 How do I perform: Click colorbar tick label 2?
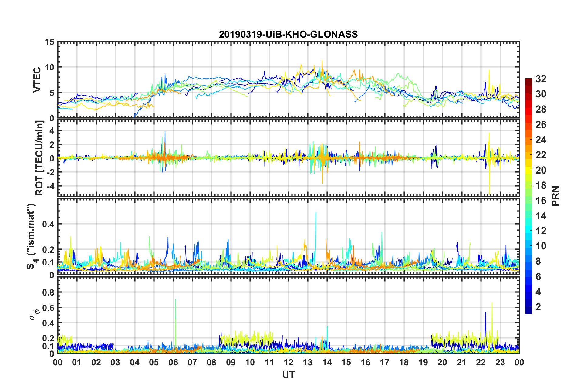point(538,307)
